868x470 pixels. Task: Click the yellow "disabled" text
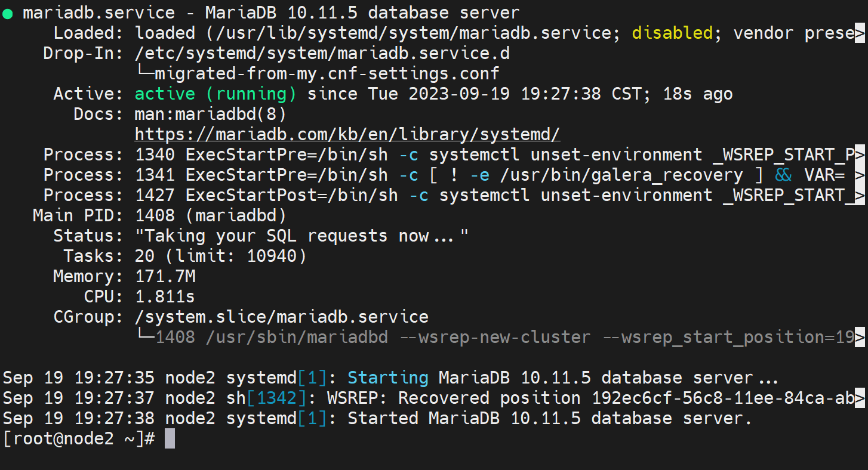point(672,33)
